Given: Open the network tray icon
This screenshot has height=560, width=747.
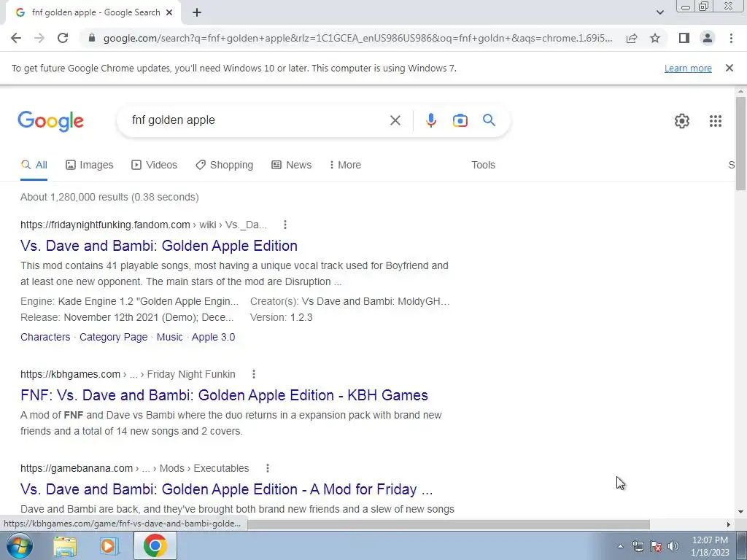Looking at the screenshot, I should [x=638, y=546].
